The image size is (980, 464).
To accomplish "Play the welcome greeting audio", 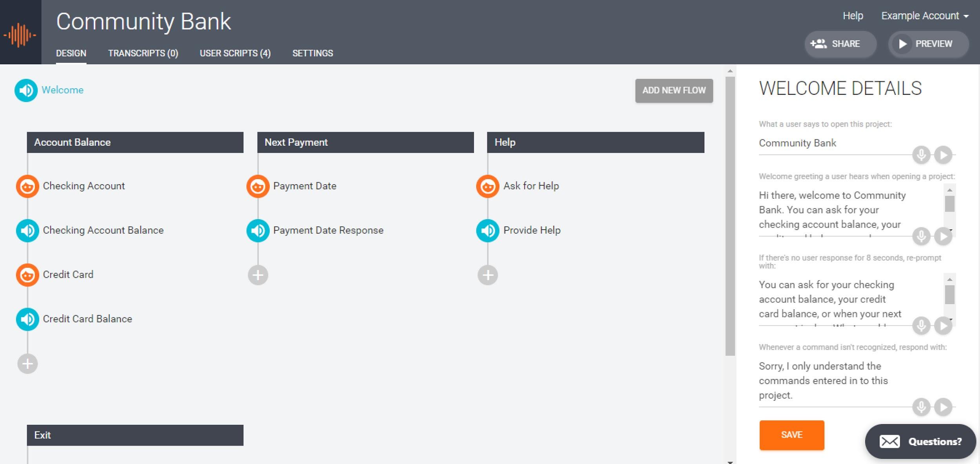I will tap(943, 236).
